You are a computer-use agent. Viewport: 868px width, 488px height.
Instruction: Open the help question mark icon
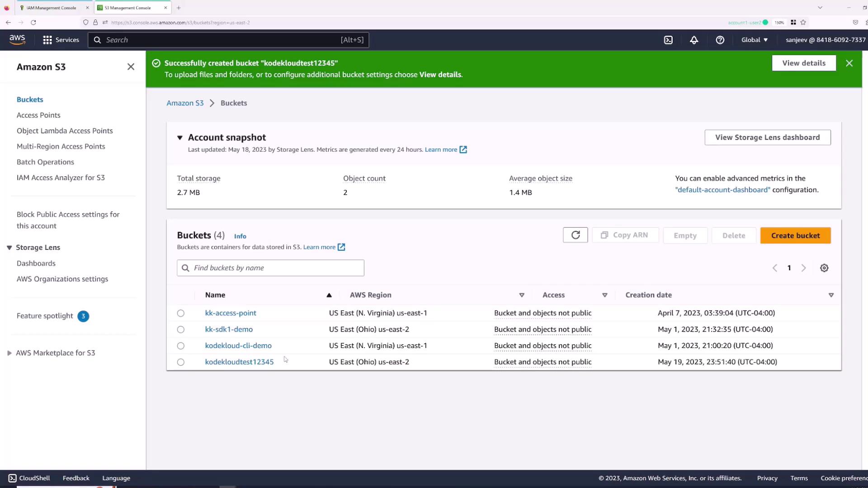720,40
